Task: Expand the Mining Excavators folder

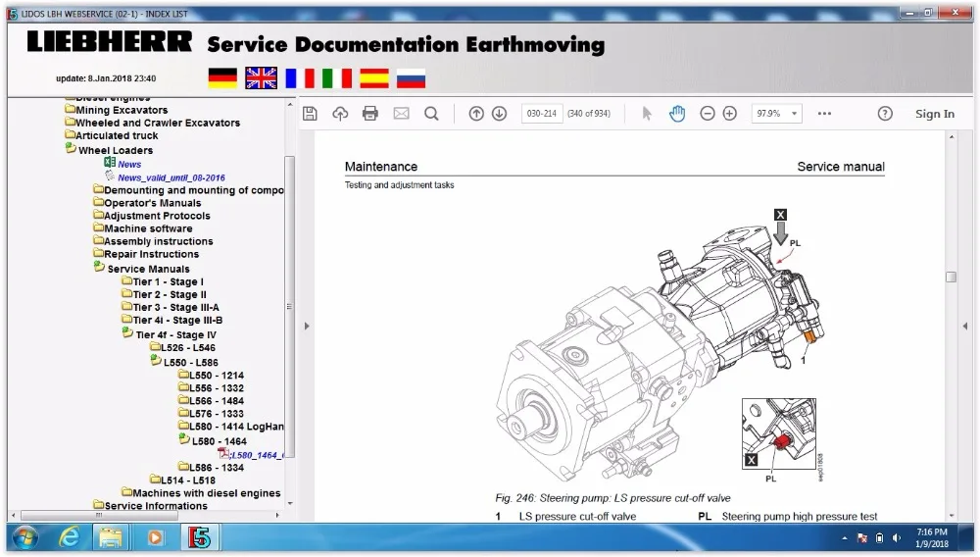Action: pyautogui.click(x=117, y=110)
